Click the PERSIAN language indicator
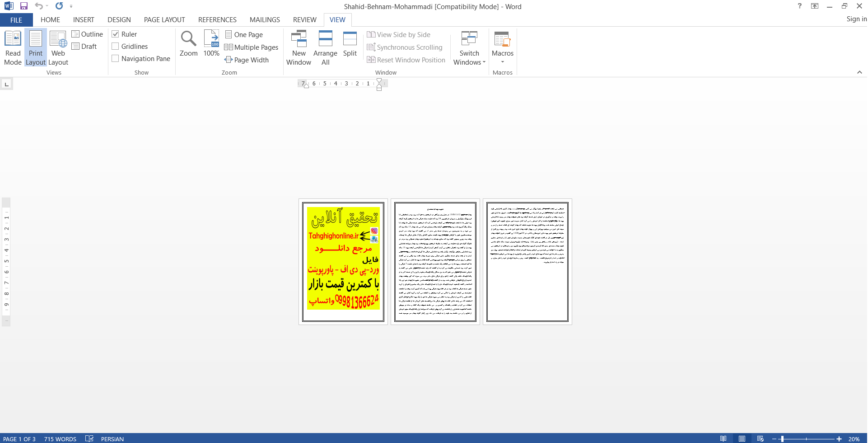Viewport: 868px width, 443px height. click(x=112, y=439)
